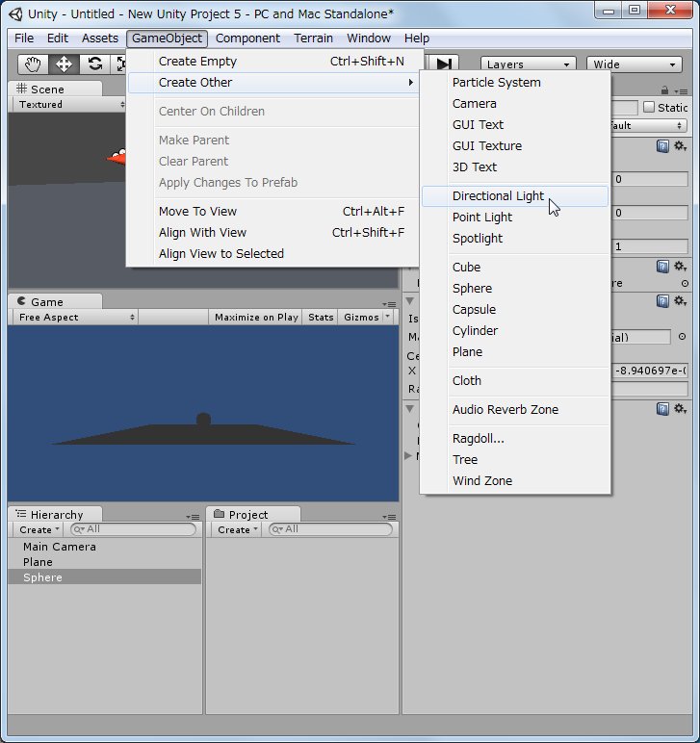Open the Transform component's gear settings
Image resolution: width=700 pixels, height=743 pixels.
pyautogui.click(x=680, y=146)
